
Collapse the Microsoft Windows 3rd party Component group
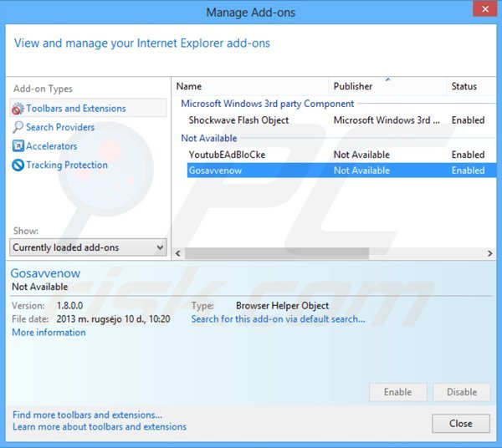[268, 104]
